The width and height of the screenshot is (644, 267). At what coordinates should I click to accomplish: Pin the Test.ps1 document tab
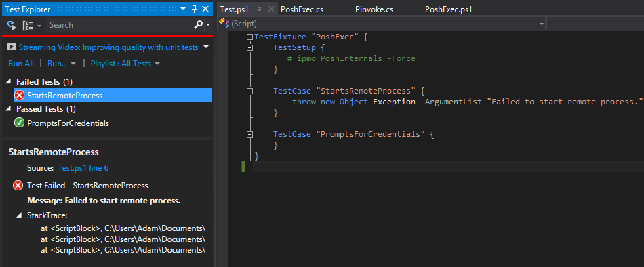[x=259, y=9]
